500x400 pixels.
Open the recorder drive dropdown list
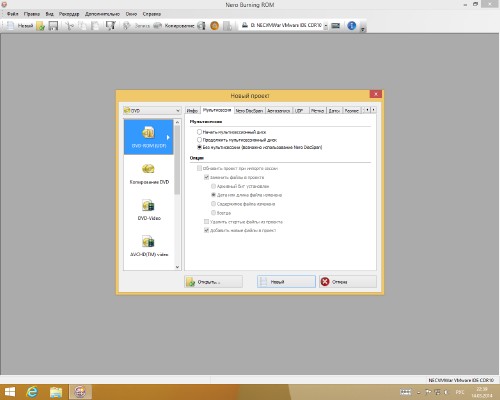point(326,25)
